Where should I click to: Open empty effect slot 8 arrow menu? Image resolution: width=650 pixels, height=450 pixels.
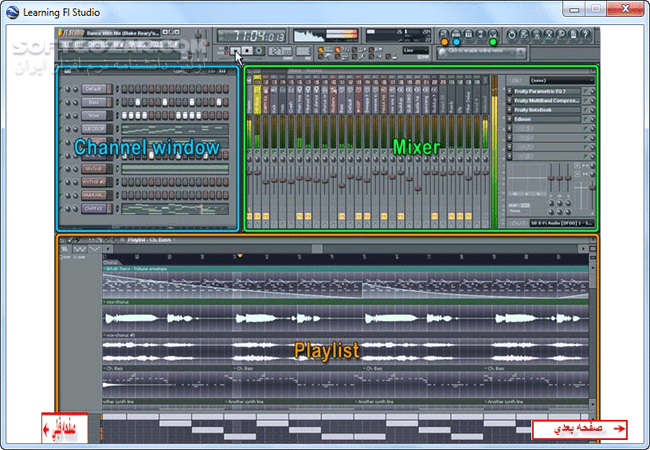pyautogui.click(x=509, y=156)
